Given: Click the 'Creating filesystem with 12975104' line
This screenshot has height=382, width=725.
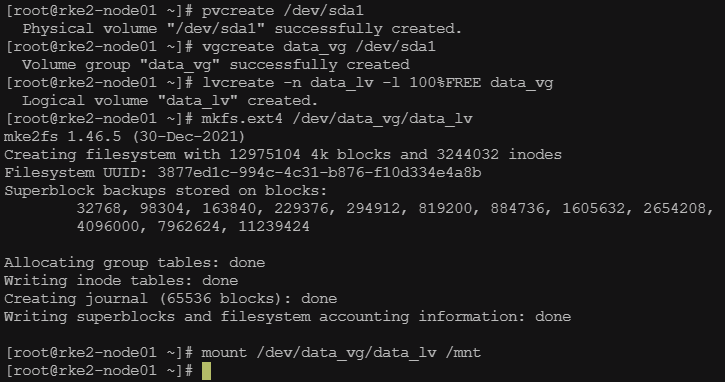Looking at the screenshot, I should (283, 155).
